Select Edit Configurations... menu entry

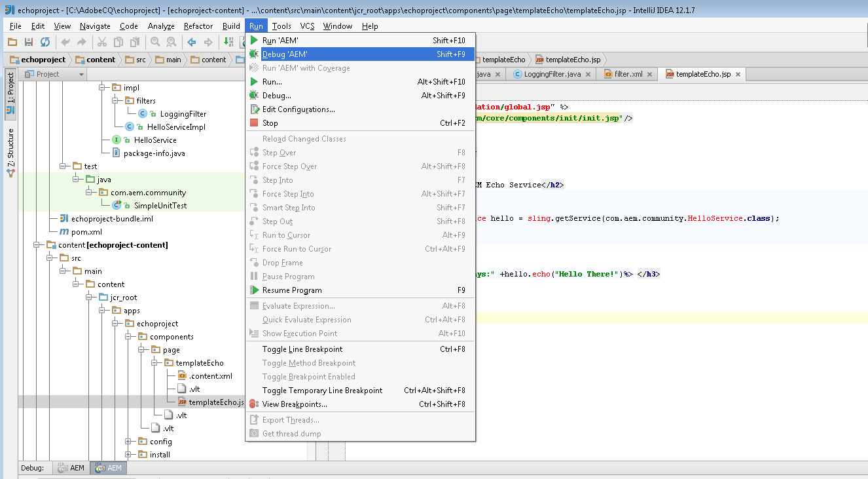pyautogui.click(x=360, y=109)
